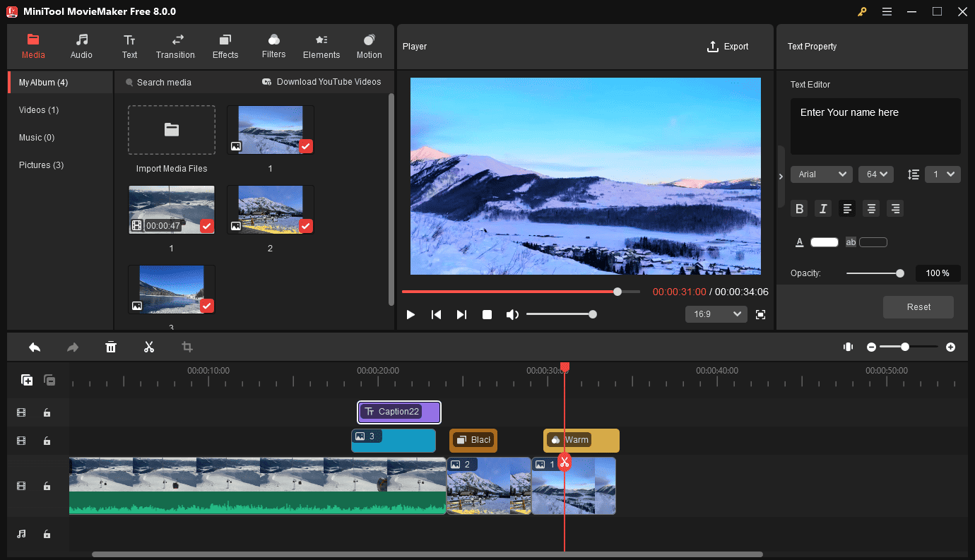The image size is (975, 560).
Task: Select the Caption22 clip in the timeline
Action: click(x=398, y=412)
